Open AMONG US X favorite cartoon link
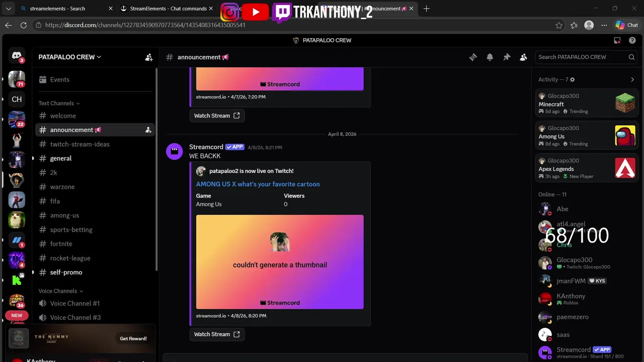644x362 pixels. click(258, 184)
